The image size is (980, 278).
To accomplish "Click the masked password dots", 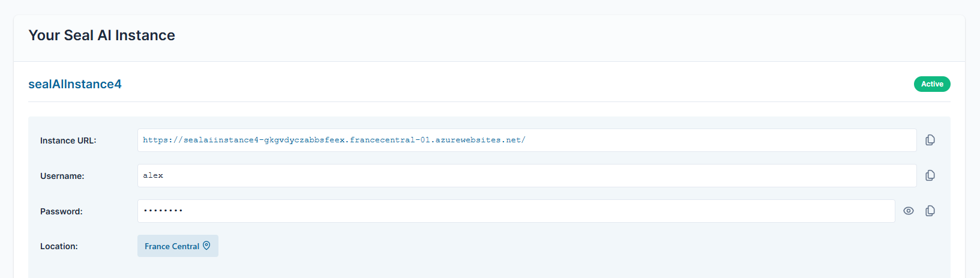I will (163, 211).
